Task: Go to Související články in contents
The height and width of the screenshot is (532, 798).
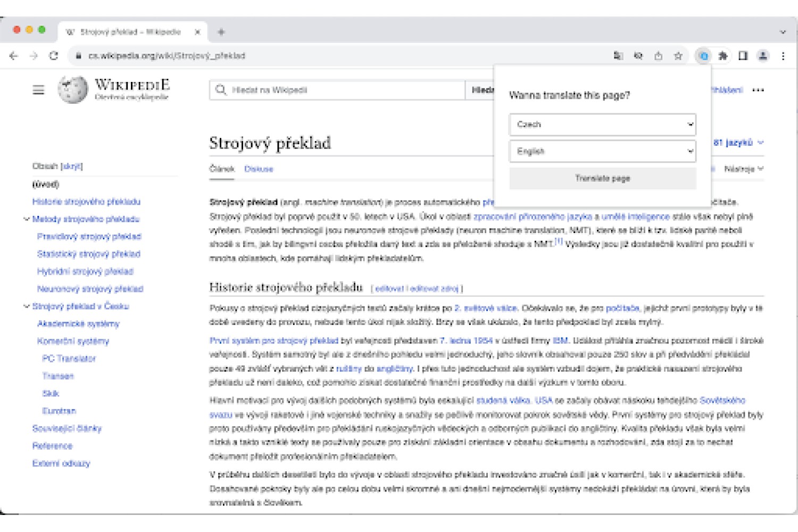Action: coord(67,428)
